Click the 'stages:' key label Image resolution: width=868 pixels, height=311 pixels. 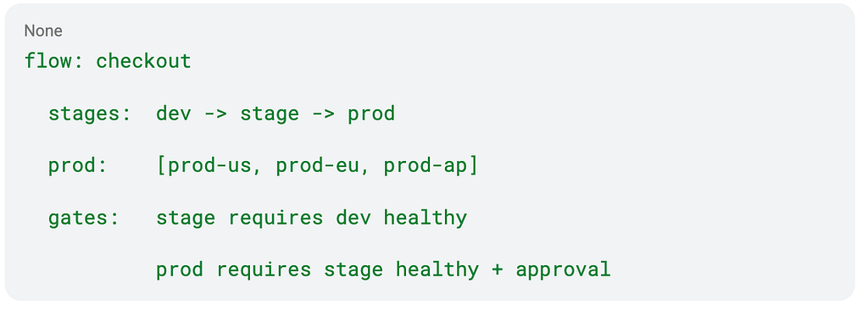click(90, 114)
